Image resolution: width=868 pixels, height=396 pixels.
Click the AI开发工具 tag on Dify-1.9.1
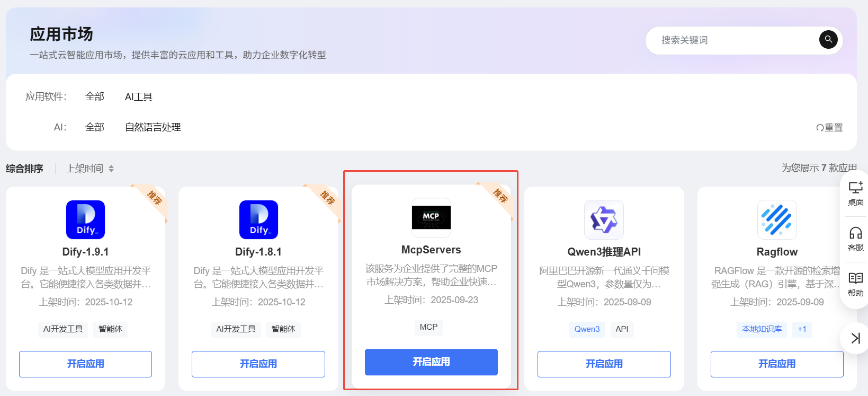[63, 329]
